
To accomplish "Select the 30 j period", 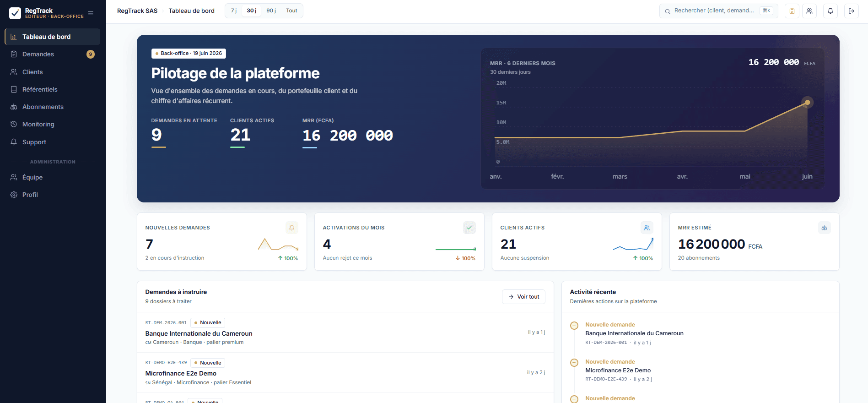I will click(252, 11).
